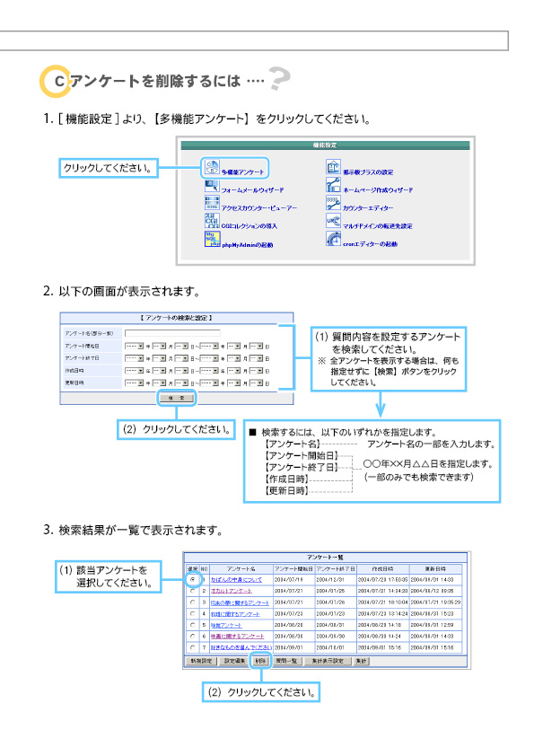The image size is (534, 756).
Task: Choose the radio button for オカルトアンケート
Action: click(x=193, y=591)
